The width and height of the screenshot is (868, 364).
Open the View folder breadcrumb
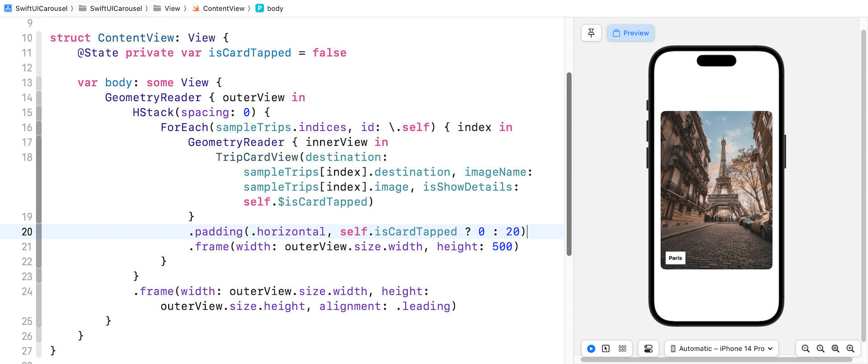point(172,8)
